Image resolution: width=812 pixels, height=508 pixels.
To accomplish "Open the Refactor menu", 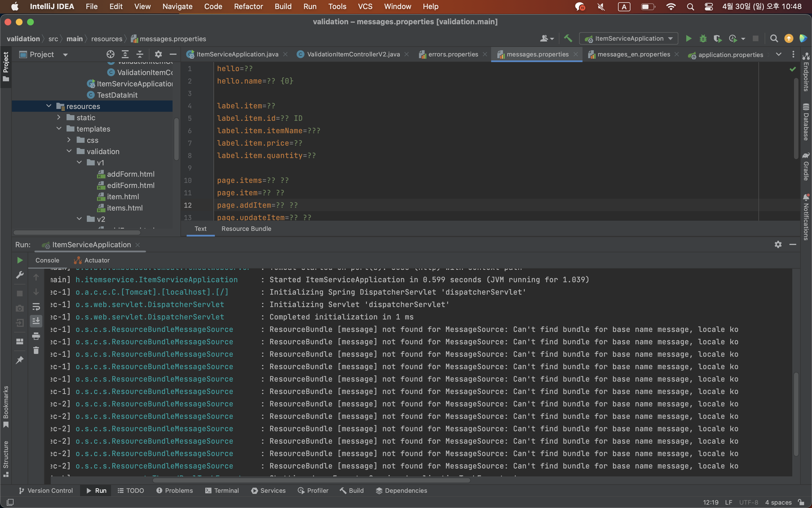I will [x=248, y=6].
